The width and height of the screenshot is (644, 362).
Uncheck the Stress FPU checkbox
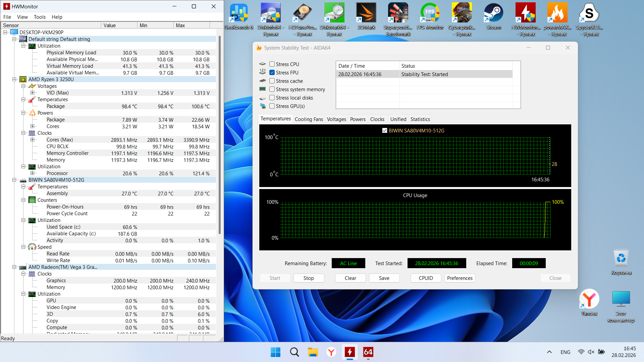click(272, 72)
